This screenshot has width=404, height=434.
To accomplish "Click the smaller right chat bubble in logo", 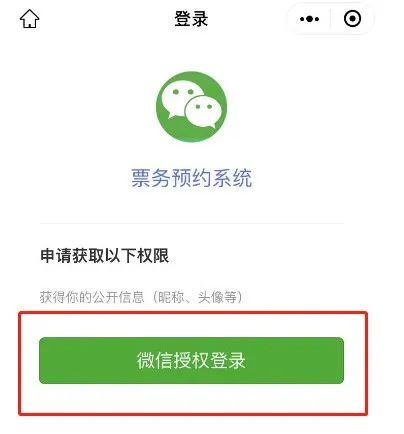I will coord(203,112).
